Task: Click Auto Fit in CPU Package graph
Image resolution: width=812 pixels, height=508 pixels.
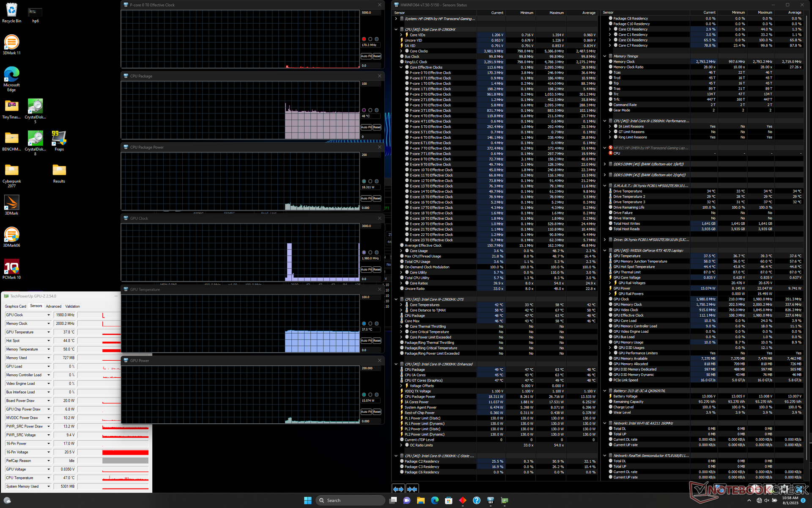Action: 366,127
